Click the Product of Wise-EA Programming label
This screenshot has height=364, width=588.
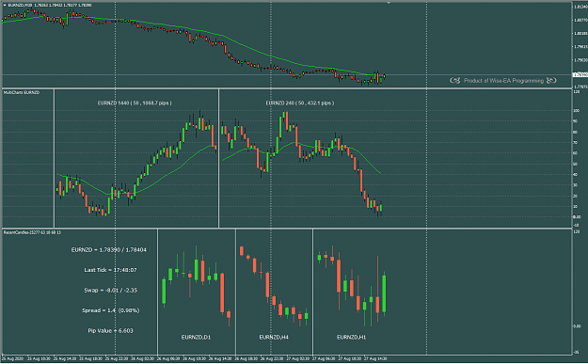pos(503,81)
